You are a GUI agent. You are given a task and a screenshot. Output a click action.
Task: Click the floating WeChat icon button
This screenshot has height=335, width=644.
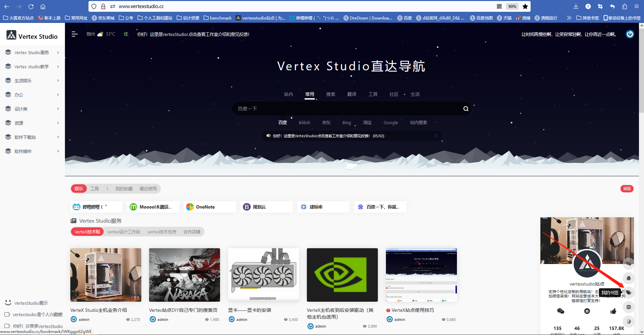click(628, 264)
